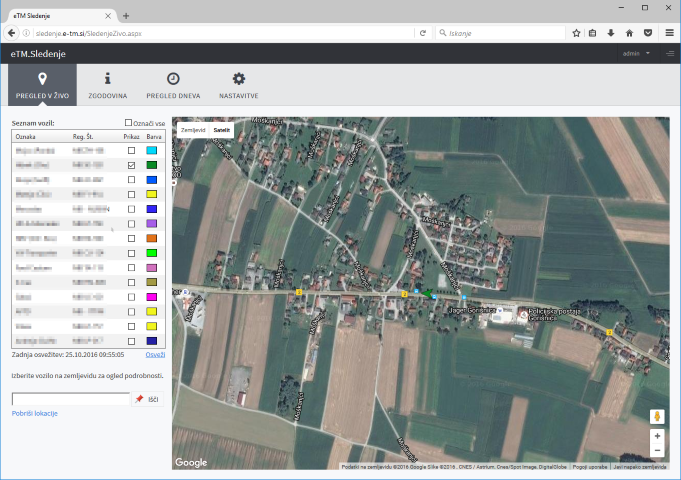Open the downloads arrow icon

[x=611, y=33]
